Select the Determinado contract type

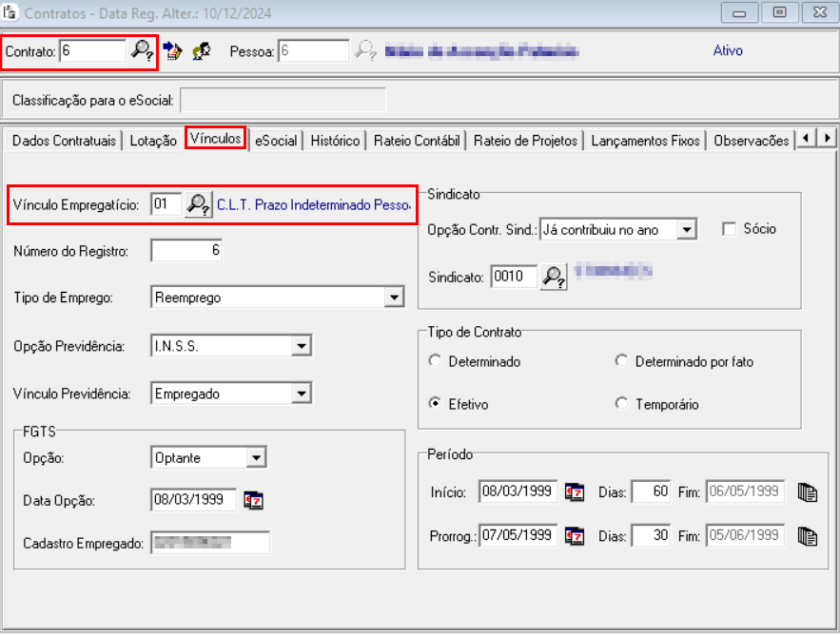point(436,361)
